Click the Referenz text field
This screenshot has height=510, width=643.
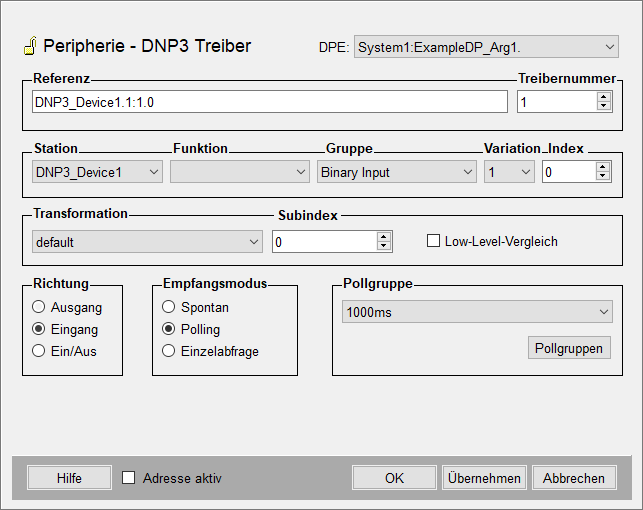[x=269, y=102]
